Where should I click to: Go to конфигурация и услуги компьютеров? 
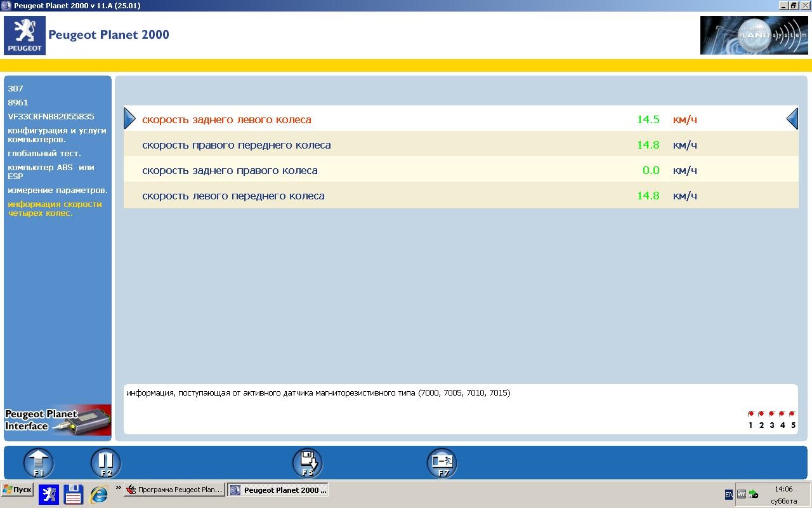tap(57, 135)
